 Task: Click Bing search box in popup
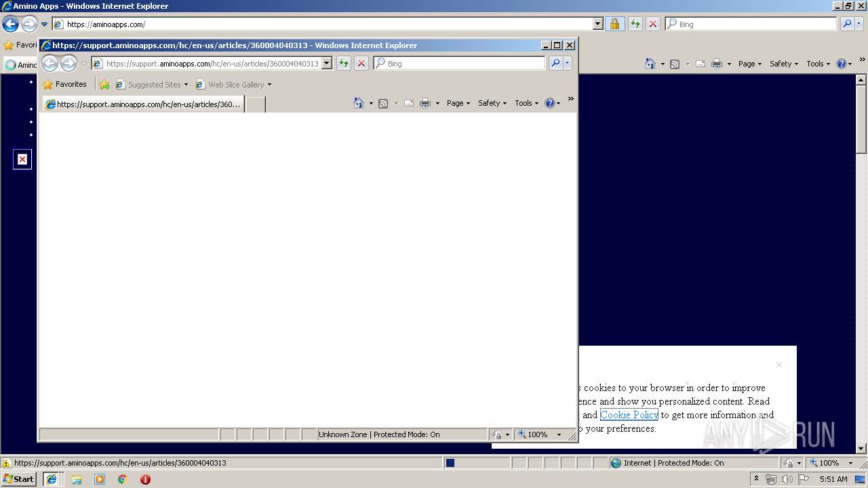point(459,63)
